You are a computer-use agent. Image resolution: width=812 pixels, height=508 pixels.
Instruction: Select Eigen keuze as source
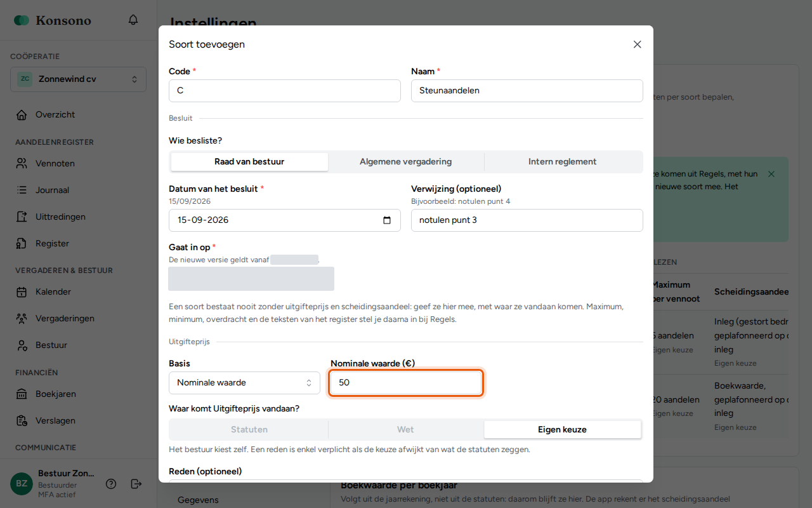(x=562, y=430)
